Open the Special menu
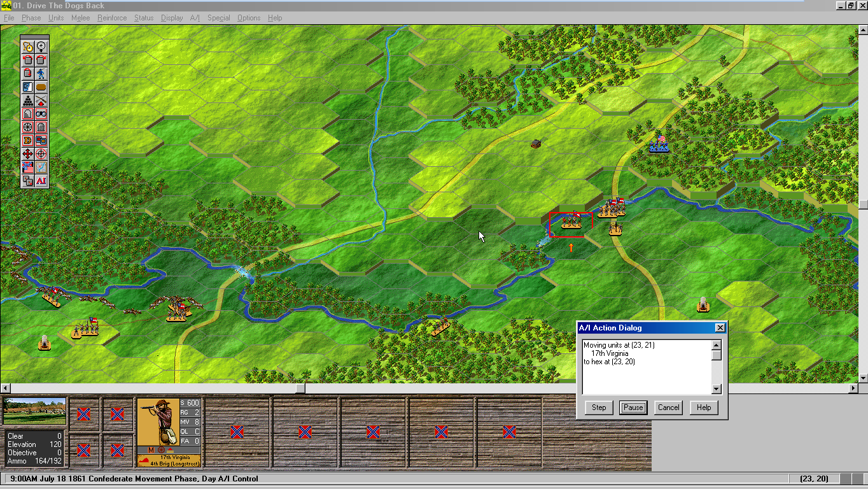Screen dimensions: 868x489 point(218,18)
